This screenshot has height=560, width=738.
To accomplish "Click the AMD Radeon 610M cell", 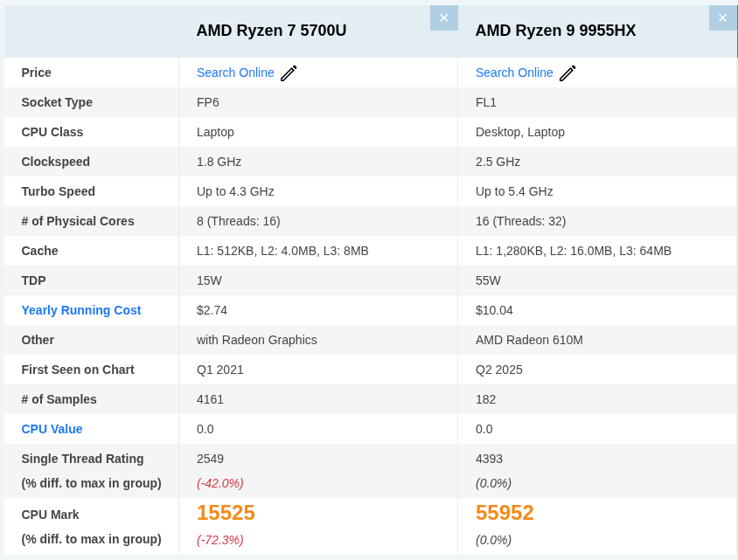I will point(529,340).
